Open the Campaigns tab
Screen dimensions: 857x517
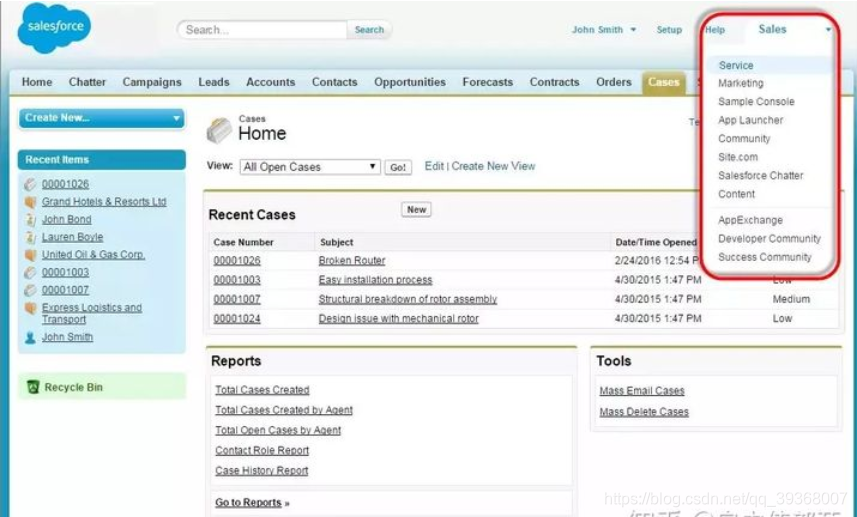coord(151,82)
